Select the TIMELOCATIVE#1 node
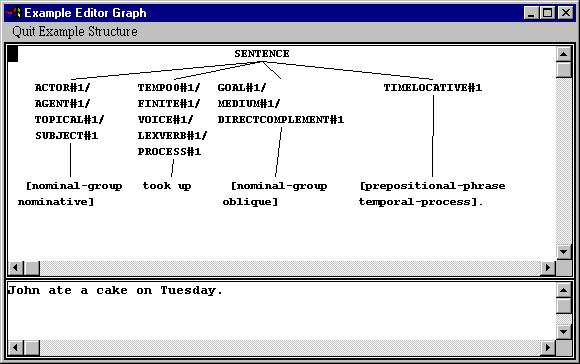580x364 pixels. pos(432,88)
